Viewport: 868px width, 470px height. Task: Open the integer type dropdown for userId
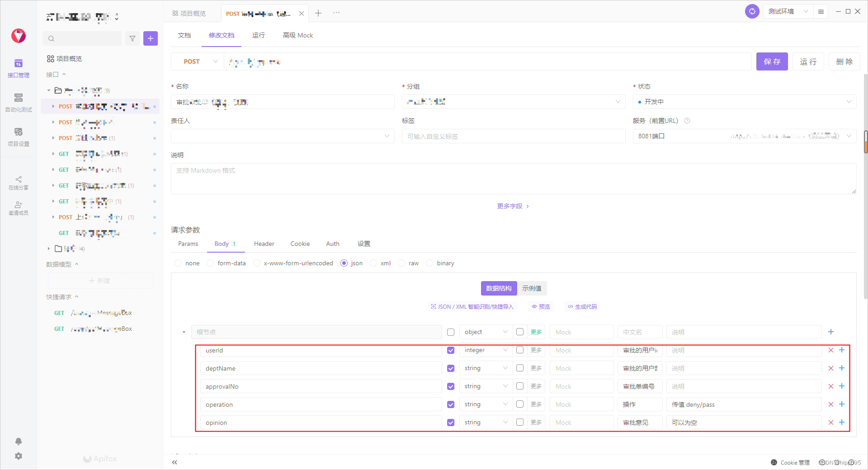[486, 350]
